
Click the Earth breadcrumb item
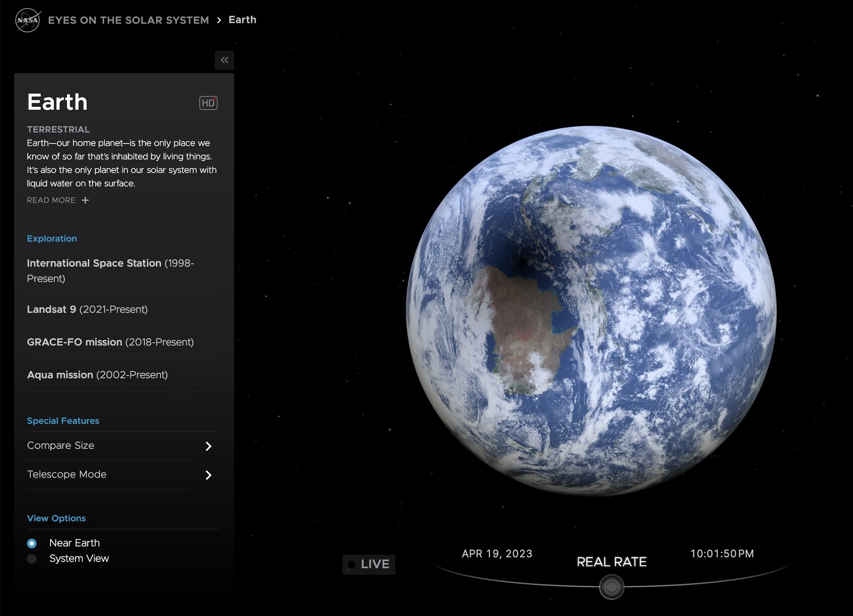[242, 20]
